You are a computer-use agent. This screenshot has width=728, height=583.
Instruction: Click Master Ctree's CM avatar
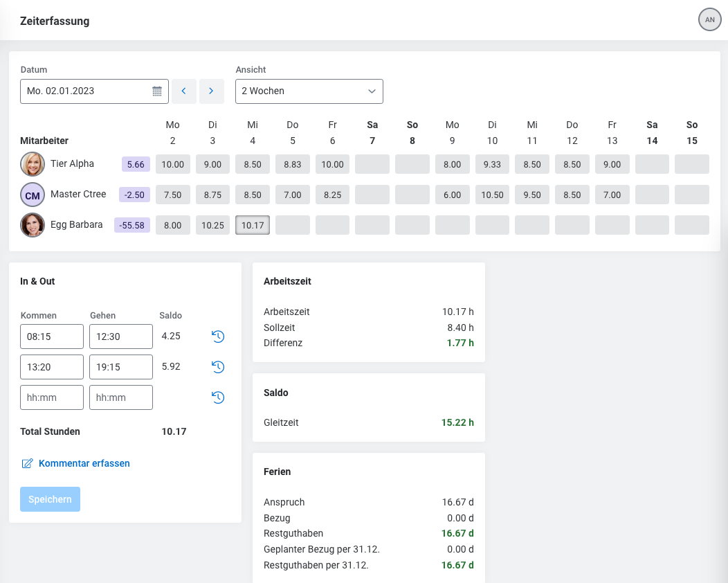(33, 195)
